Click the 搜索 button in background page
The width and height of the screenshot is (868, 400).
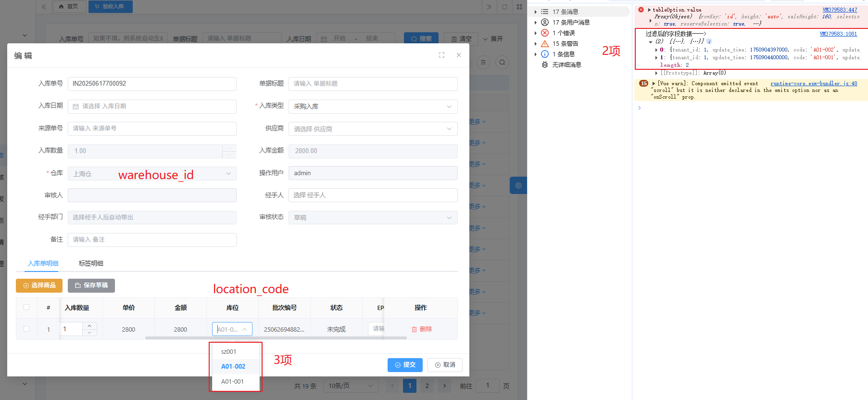[x=421, y=39]
